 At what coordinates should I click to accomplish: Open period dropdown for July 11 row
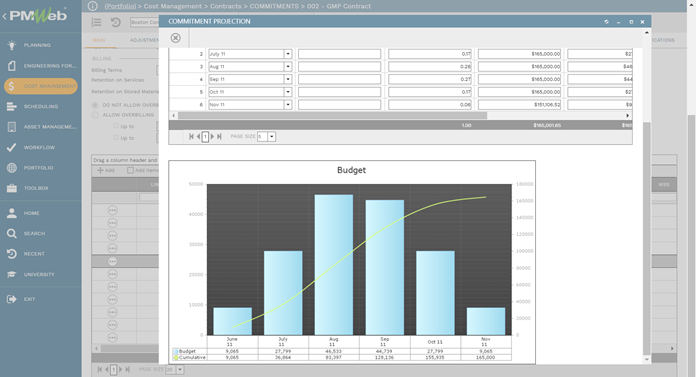coord(288,54)
